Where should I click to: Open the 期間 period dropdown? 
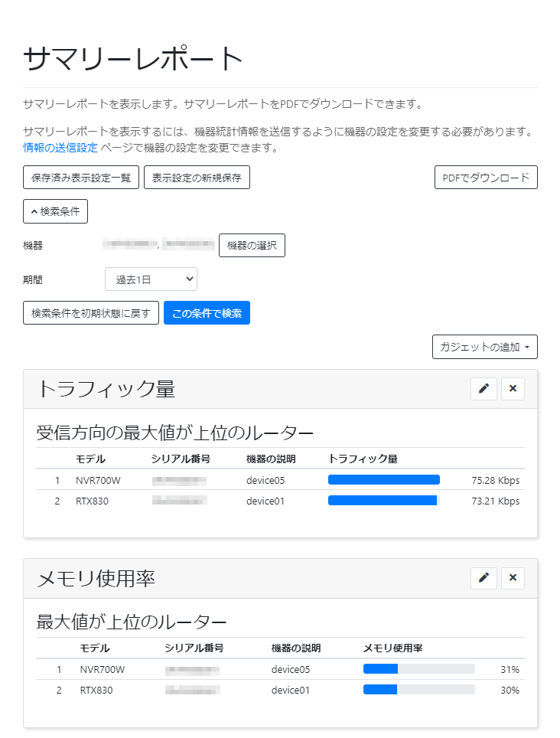(x=151, y=279)
